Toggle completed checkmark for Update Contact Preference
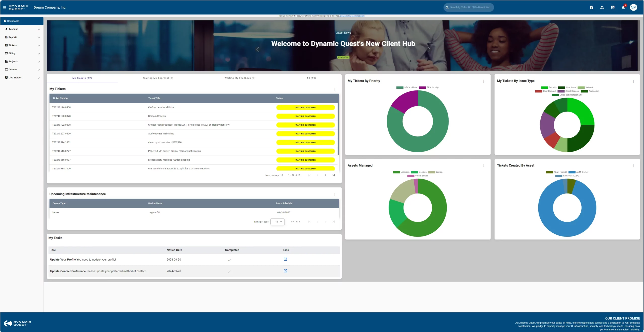This screenshot has width=644, height=332. pyautogui.click(x=229, y=271)
